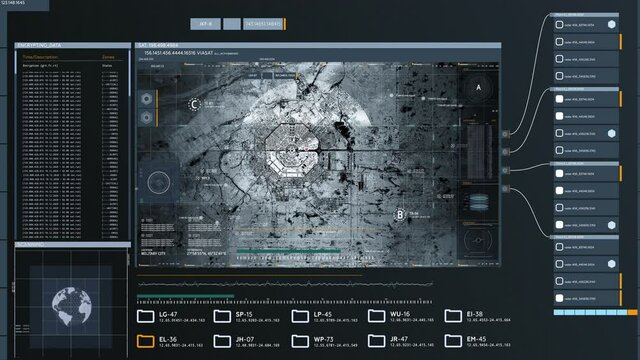Click the globe in the SCANNING panel
Screen dimensions: 640x360
pos(71,306)
